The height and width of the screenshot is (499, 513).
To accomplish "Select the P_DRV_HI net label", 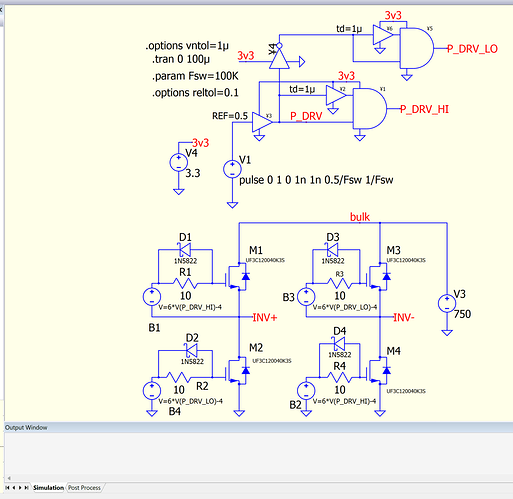I will click(425, 109).
